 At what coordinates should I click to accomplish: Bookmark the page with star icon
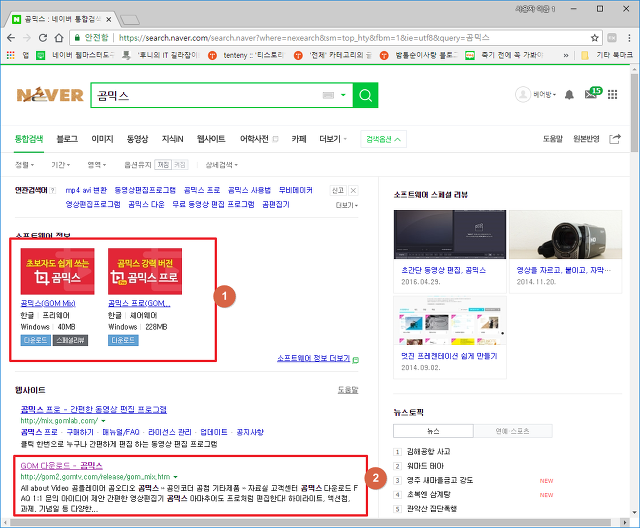pos(595,38)
